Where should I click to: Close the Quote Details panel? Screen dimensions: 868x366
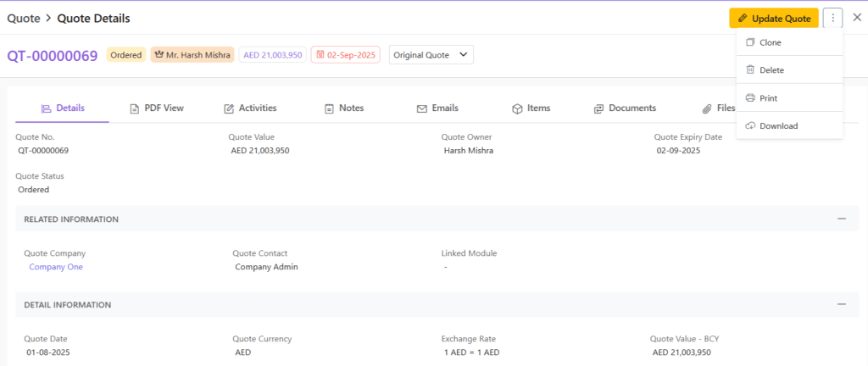[856, 18]
